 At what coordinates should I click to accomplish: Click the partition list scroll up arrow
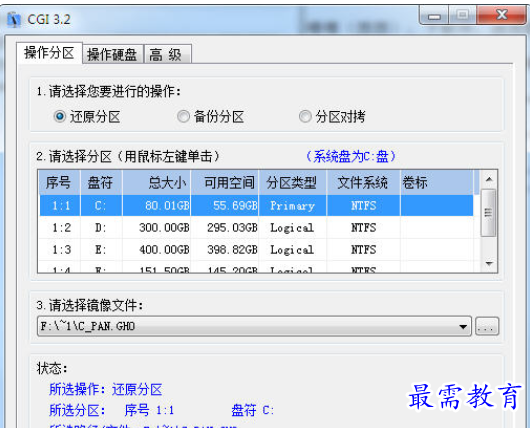pyautogui.click(x=489, y=179)
